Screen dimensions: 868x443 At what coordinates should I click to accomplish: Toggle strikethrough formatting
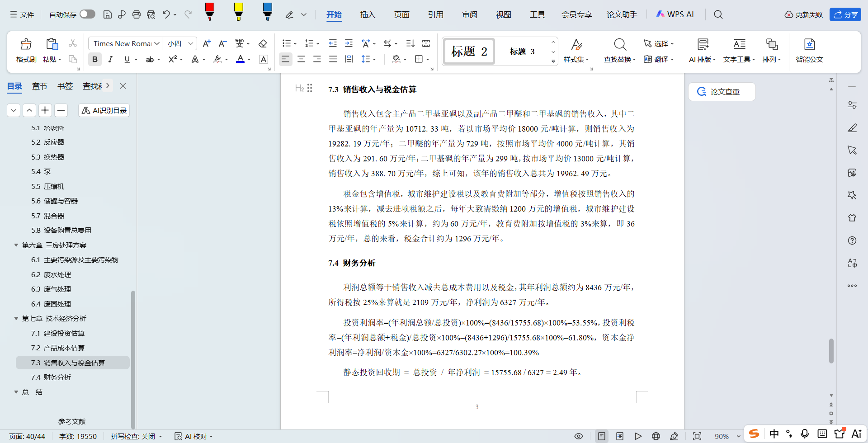(150, 59)
